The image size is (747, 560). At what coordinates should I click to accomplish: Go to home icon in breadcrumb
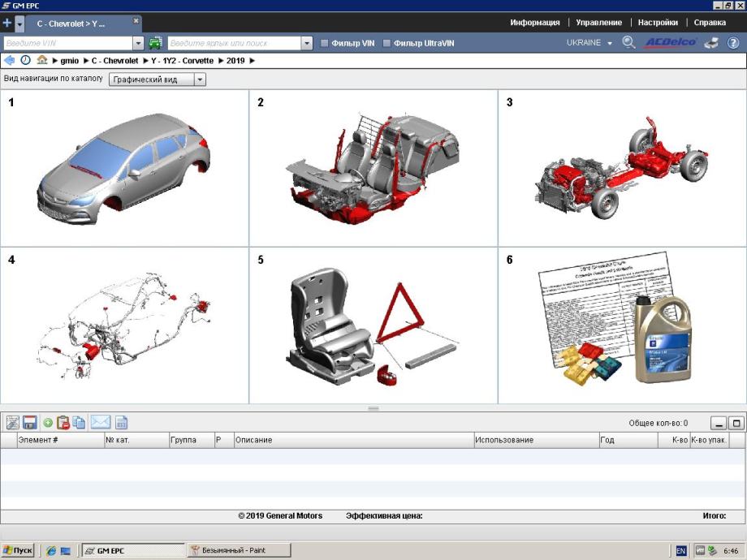pos(42,60)
